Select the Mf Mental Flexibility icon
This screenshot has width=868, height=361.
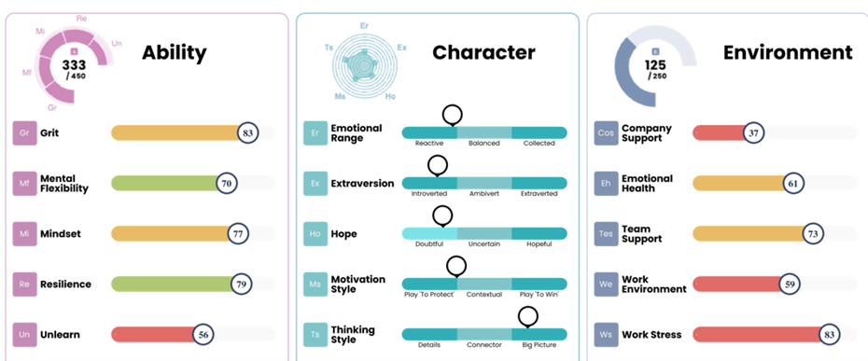pos(25,183)
